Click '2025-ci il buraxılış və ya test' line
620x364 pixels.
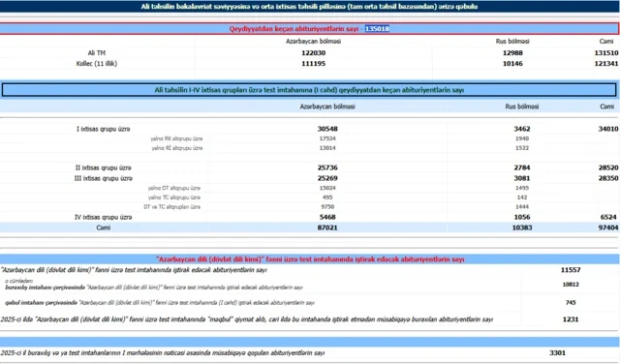click(163, 353)
